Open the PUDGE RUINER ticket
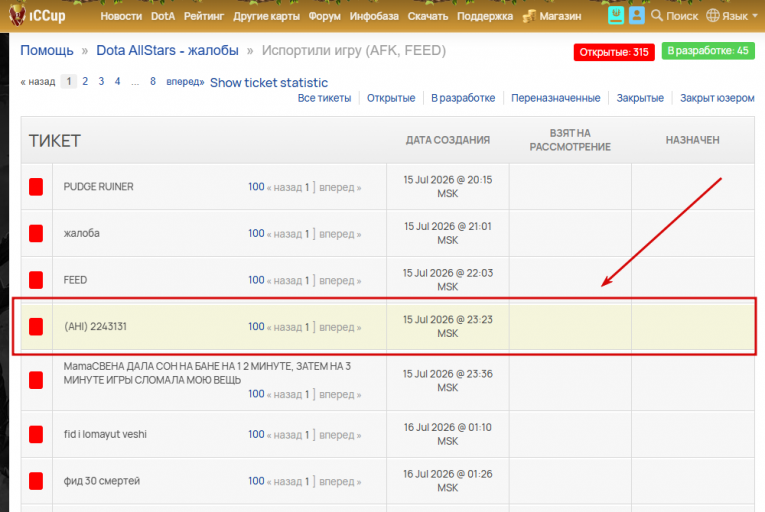Screen dimensions: 765x512 click(99, 186)
